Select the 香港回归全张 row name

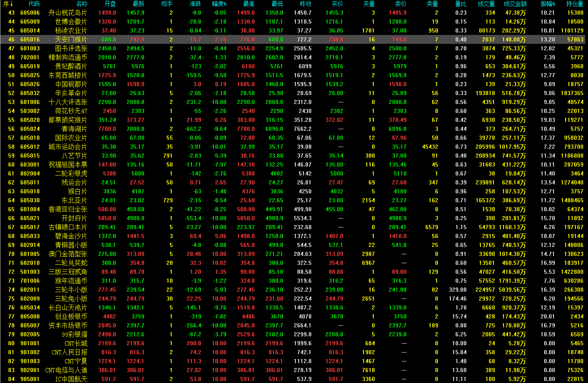(68, 209)
